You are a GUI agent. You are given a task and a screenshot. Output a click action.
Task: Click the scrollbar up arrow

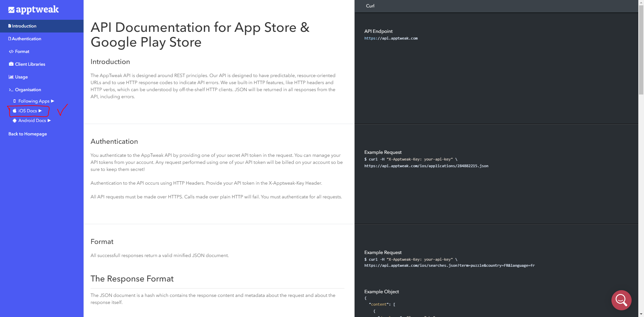click(x=641, y=2)
